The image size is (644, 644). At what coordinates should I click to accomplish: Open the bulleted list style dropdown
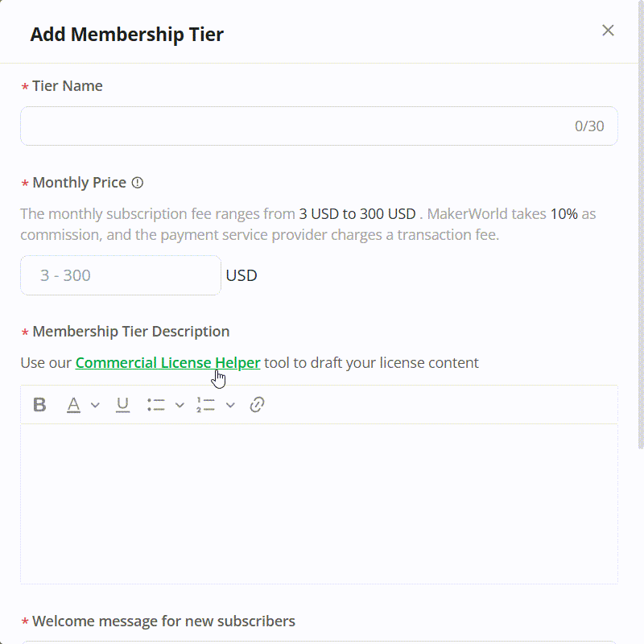coord(180,405)
